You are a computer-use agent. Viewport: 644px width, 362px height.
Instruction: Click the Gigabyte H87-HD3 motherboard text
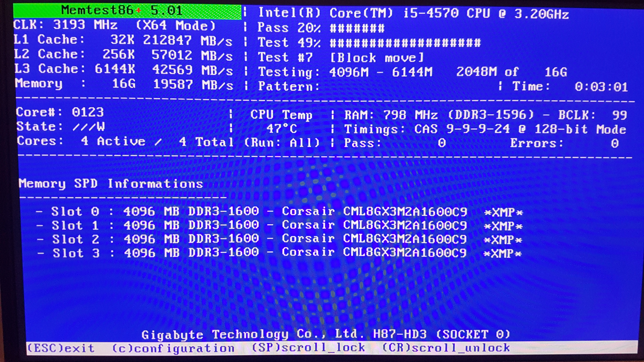pyautogui.click(x=326, y=335)
